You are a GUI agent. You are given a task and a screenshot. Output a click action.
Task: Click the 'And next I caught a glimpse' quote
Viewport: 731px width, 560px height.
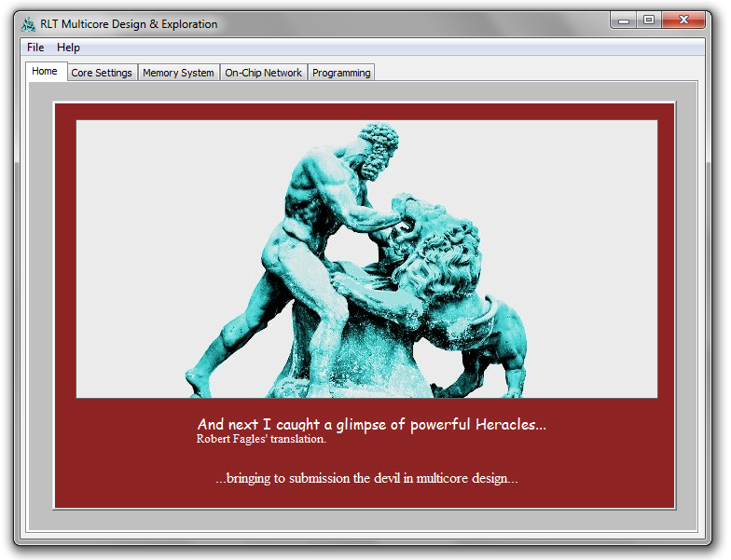pos(371,425)
